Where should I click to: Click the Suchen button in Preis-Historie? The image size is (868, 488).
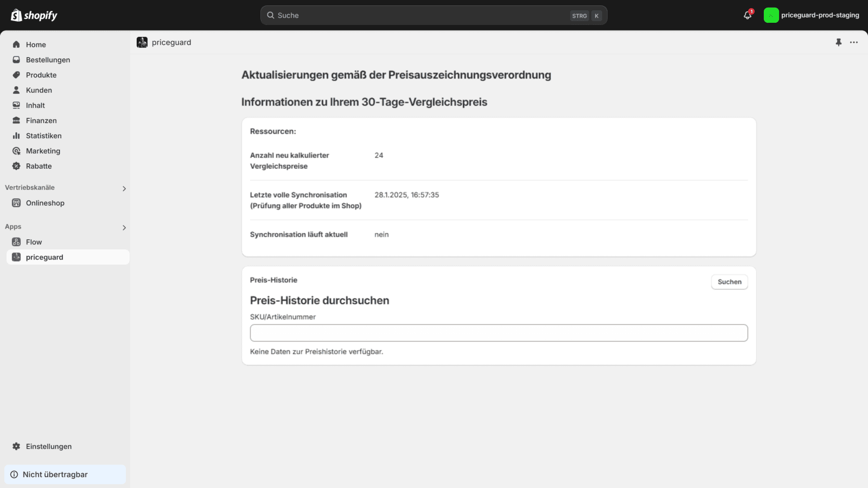pos(729,281)
